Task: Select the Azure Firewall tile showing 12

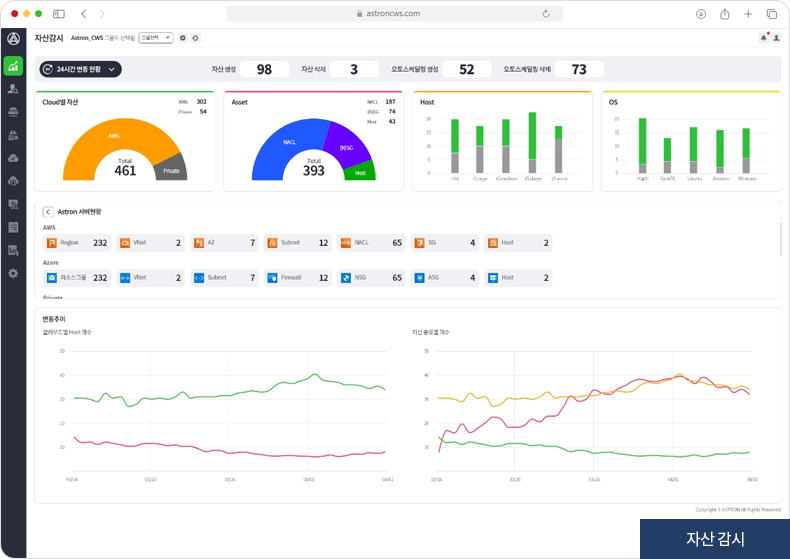Action: tap(298, 277)
